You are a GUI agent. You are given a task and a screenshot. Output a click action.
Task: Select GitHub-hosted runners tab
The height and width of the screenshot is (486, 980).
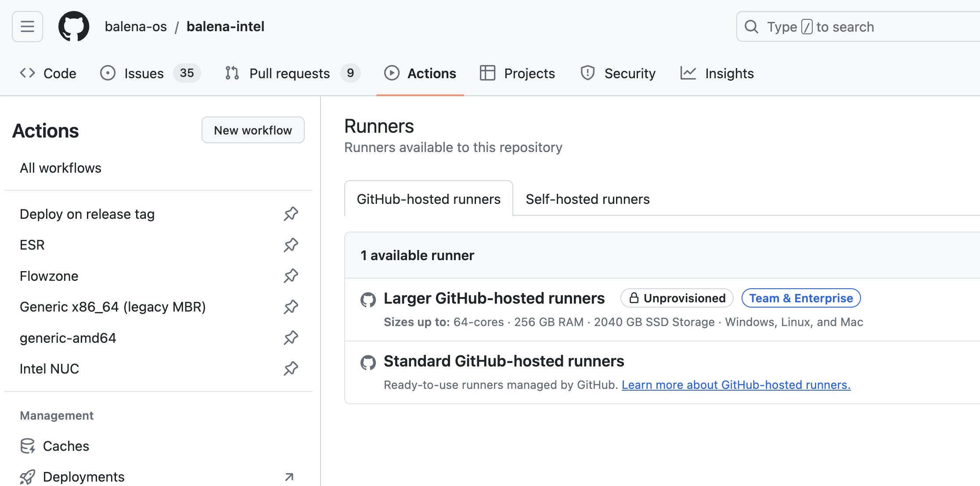429,199
